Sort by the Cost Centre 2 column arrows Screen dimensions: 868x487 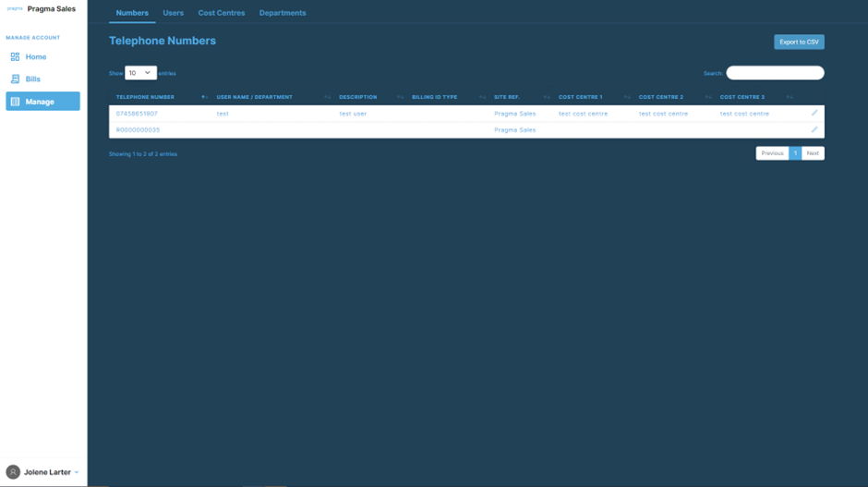click(x=708, y=97)
